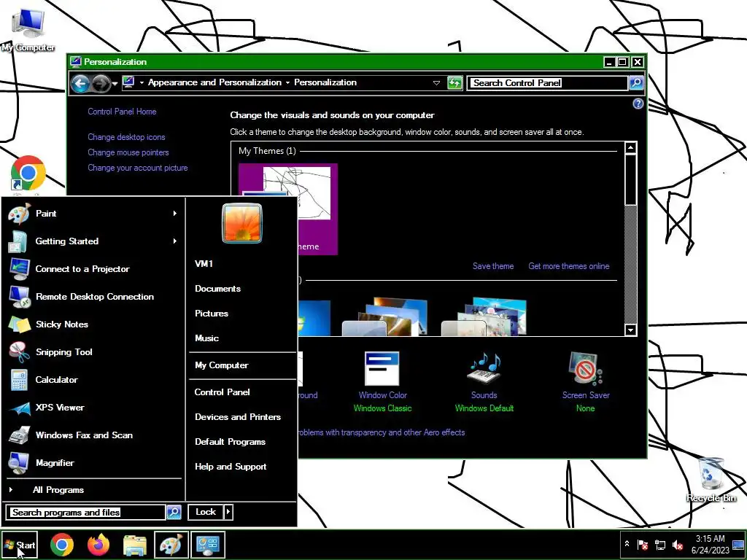Open Action Center flag tray icon
This screenshot has height=560, width=747.
643,545
